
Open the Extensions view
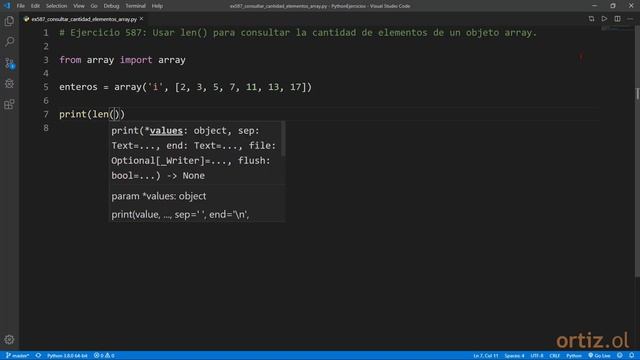pyautogui.click(x=9, y=104)
